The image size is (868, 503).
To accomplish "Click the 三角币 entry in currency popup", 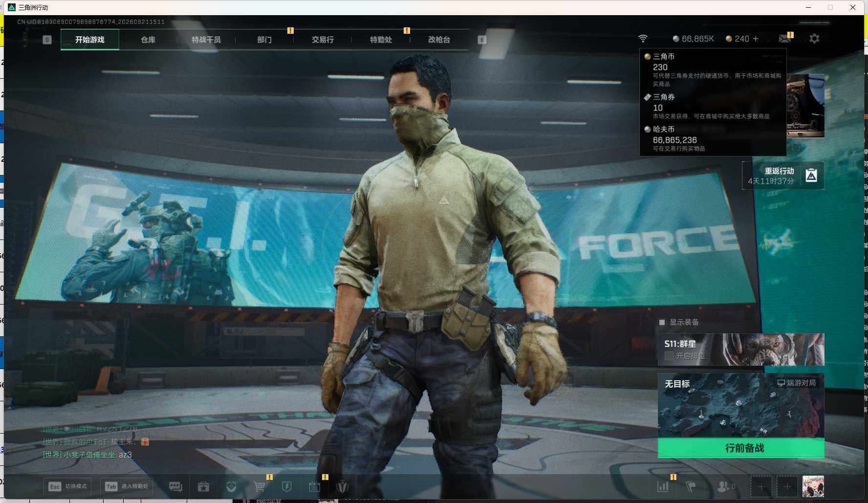I will coord(713,70).
